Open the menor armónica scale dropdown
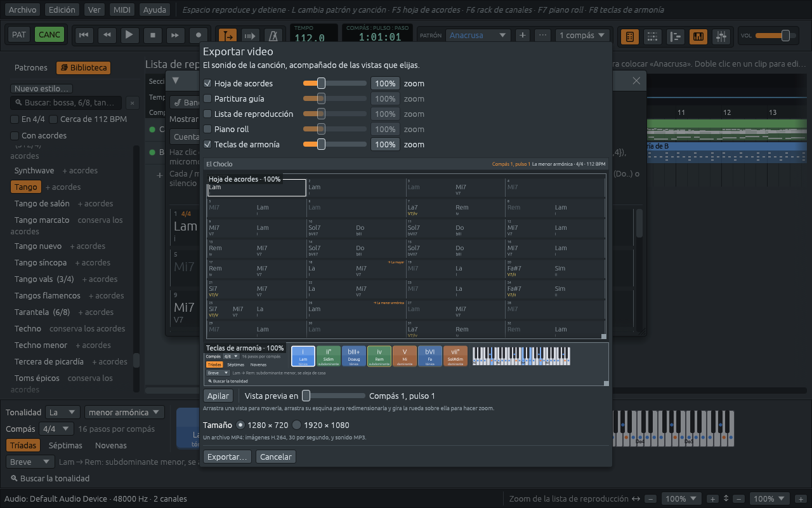Viewport: 812px width, 508px height. coord(124,412)
